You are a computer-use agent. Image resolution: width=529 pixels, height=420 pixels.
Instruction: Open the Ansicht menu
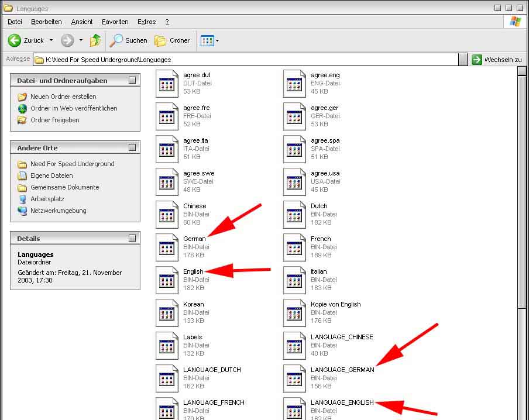[x=82, y=22]
